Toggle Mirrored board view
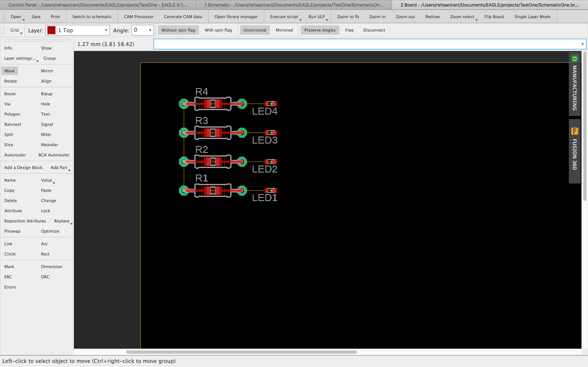The height and width of the screenshot is (367, 588). click(284, 30)
